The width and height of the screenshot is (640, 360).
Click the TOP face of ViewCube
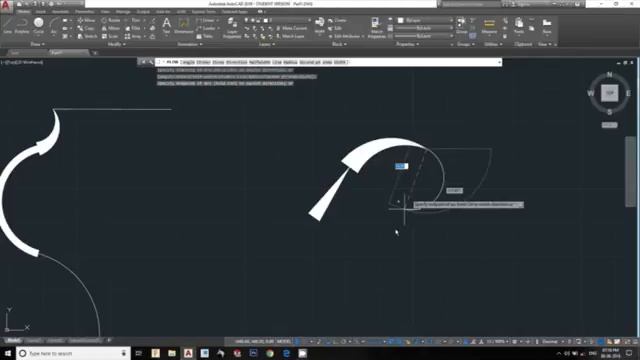[x=609, y=93]
